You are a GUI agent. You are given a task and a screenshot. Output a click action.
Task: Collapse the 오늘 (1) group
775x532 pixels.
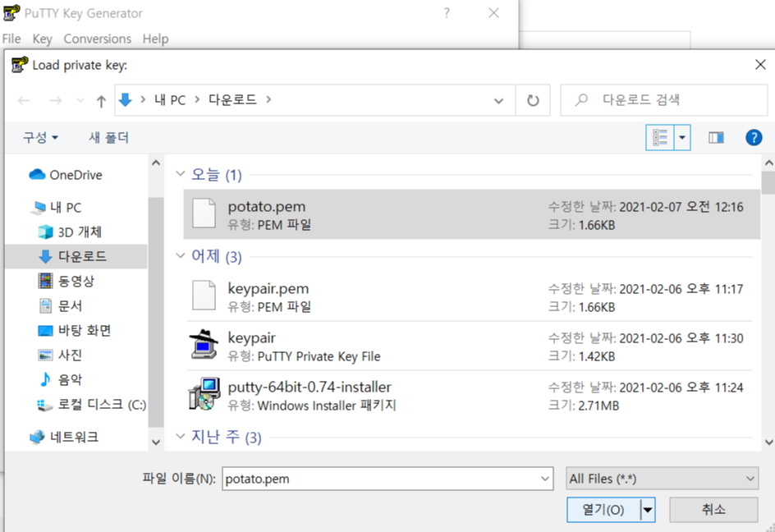(x=181, y=173)
